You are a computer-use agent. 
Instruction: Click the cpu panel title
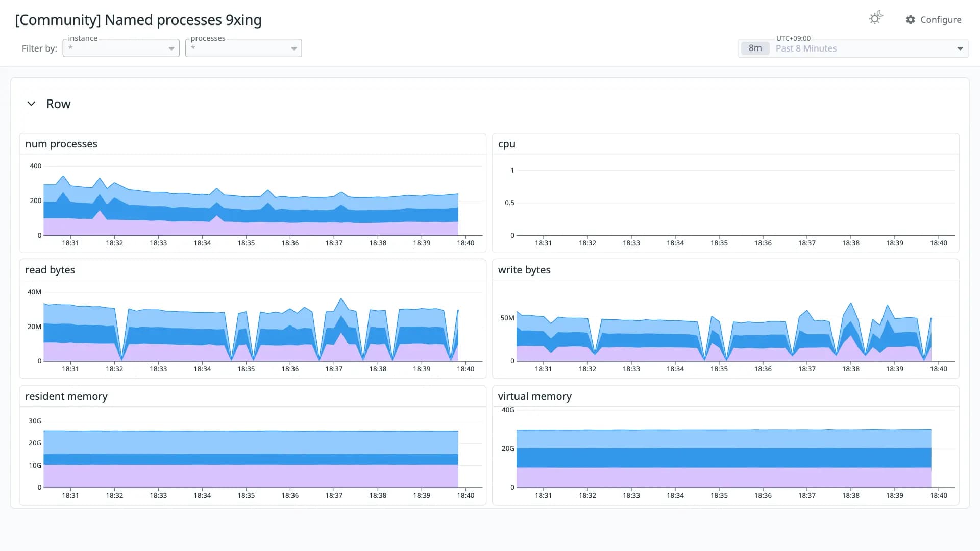tap(507, 144)
